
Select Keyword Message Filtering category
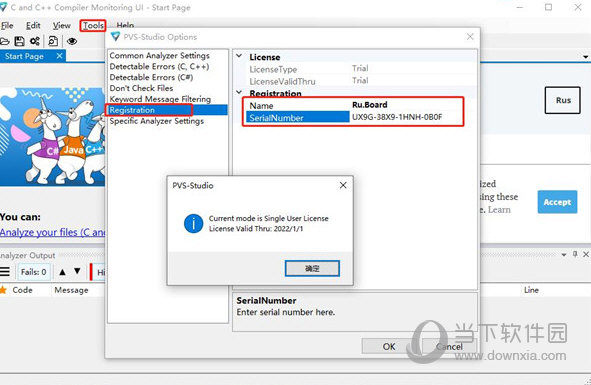pyautogui.click(x=160, y=99)
